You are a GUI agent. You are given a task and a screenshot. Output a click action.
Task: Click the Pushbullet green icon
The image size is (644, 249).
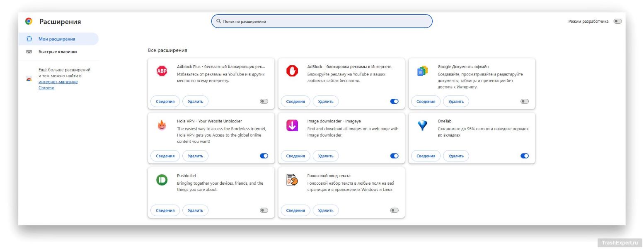(x=162, y=180)
